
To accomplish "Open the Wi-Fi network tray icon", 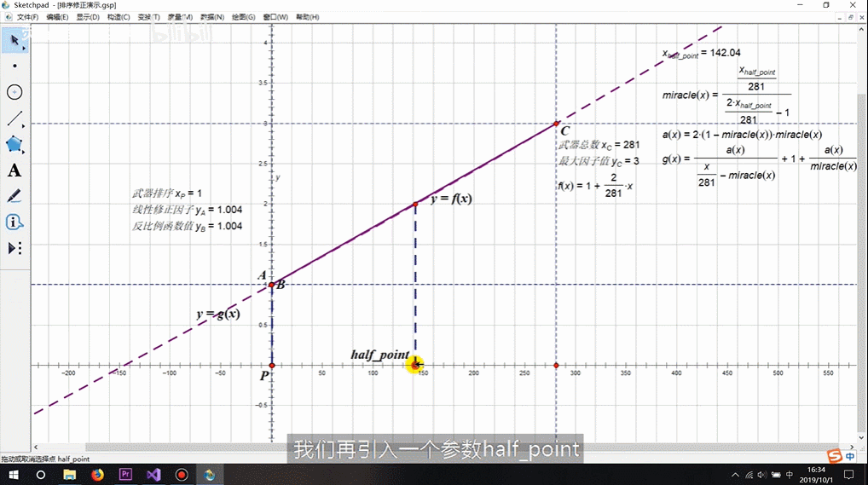I will click(749, 475).
